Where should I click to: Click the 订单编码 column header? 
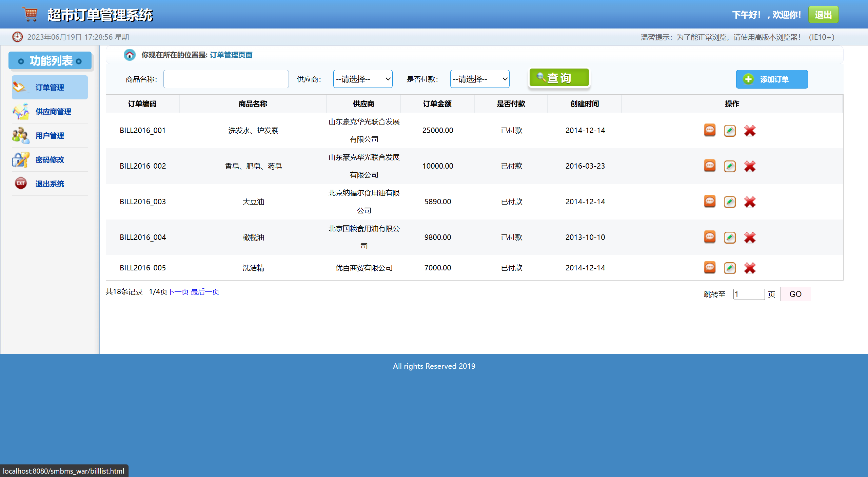coord(142,104)
